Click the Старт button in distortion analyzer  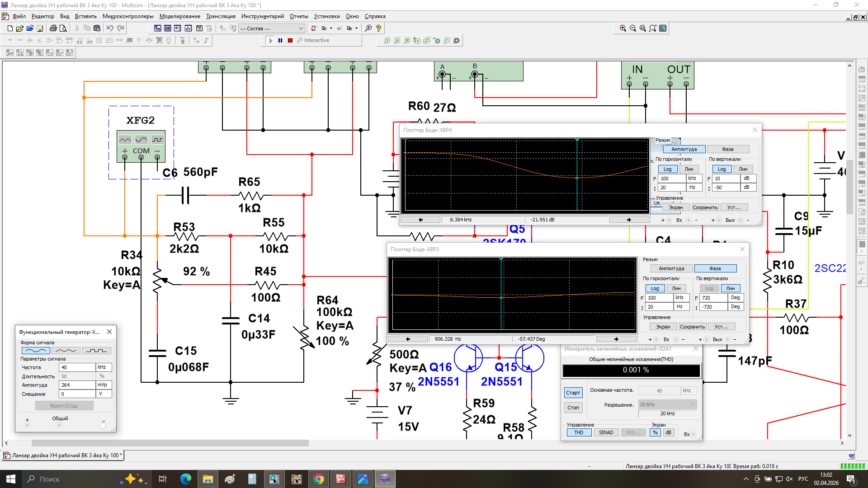tap(573, 393)
